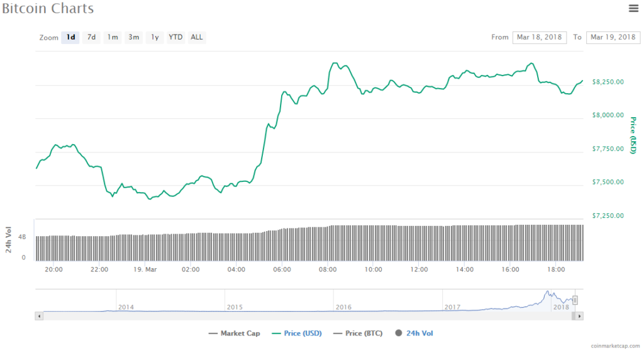The height and width of the screenshot is (350, 644).
Task: Edit the To date field
Action: point(613,38)
